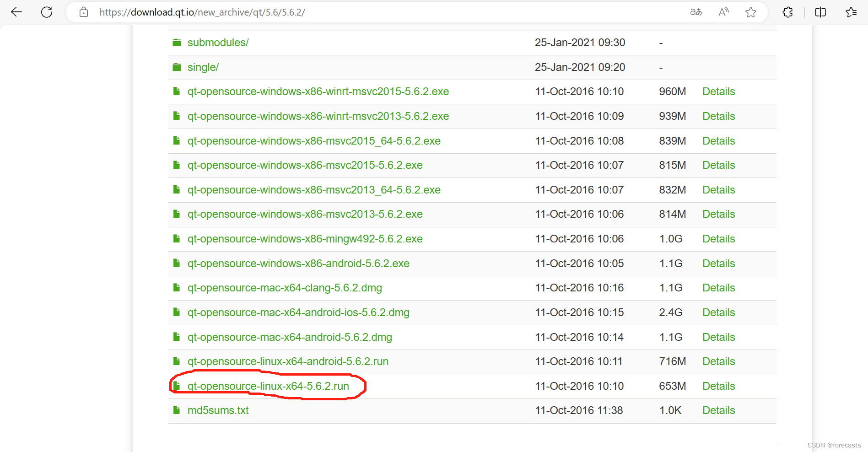Click the folder icon beside single/
Image resolution: width=868 pixels, height=452 pixels.
pos(177,67)
